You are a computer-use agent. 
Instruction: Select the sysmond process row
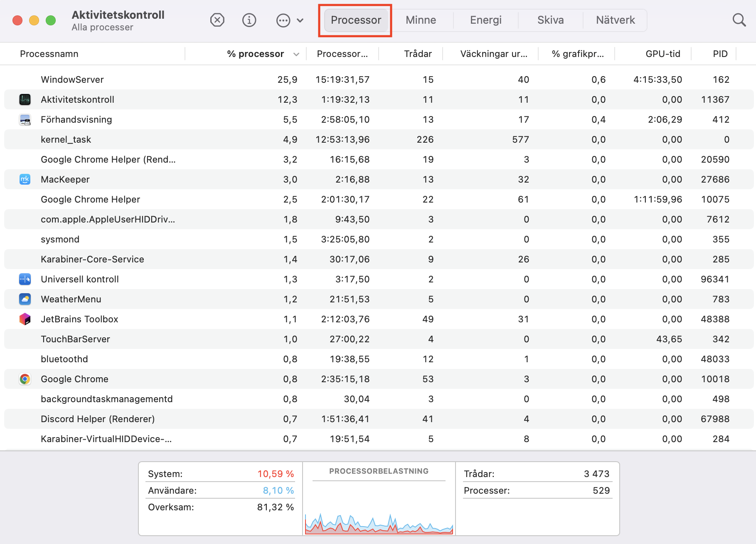pos(379,239)
